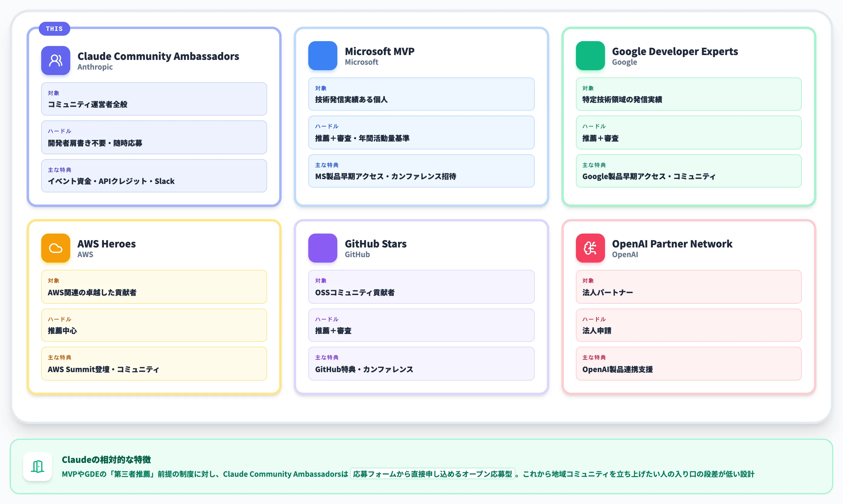Select the AWS Heroes heading

pos(106,244)
